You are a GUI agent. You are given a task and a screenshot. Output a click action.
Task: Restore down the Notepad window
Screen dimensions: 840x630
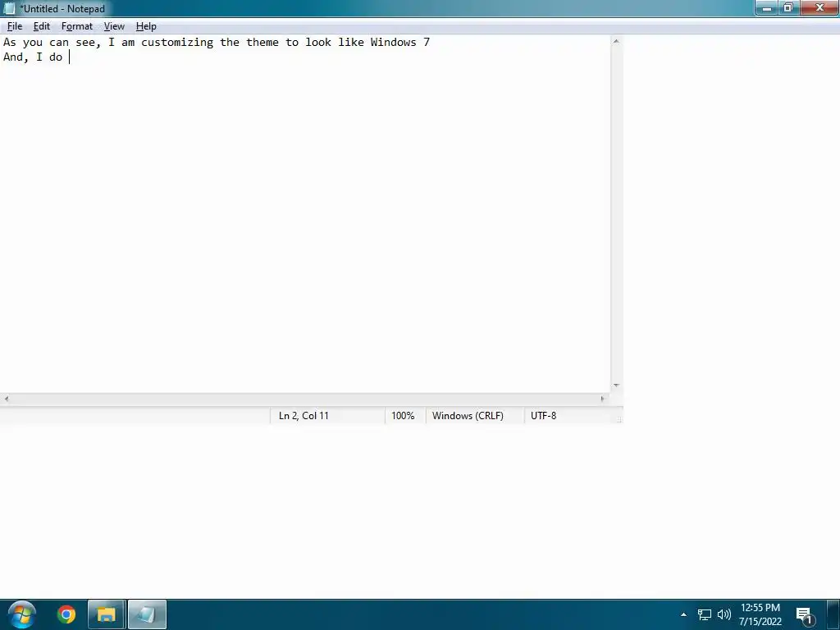[788, 7]
